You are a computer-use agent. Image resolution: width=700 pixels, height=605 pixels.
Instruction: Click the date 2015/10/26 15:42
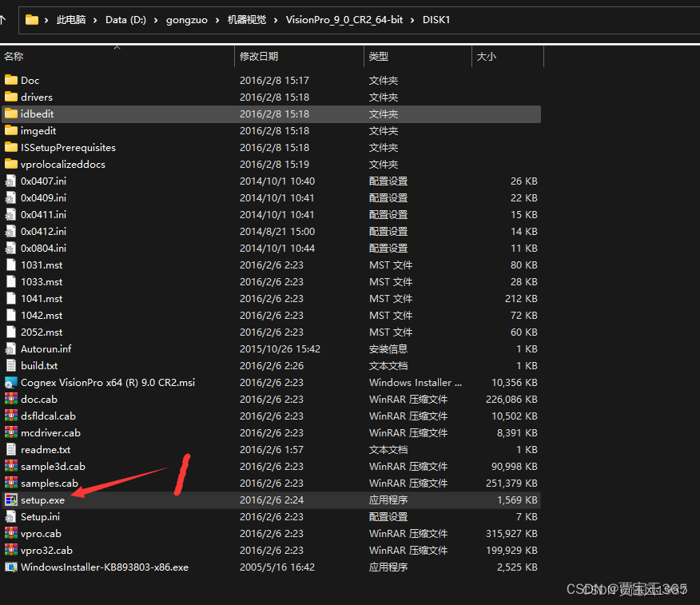coord(280,348)
